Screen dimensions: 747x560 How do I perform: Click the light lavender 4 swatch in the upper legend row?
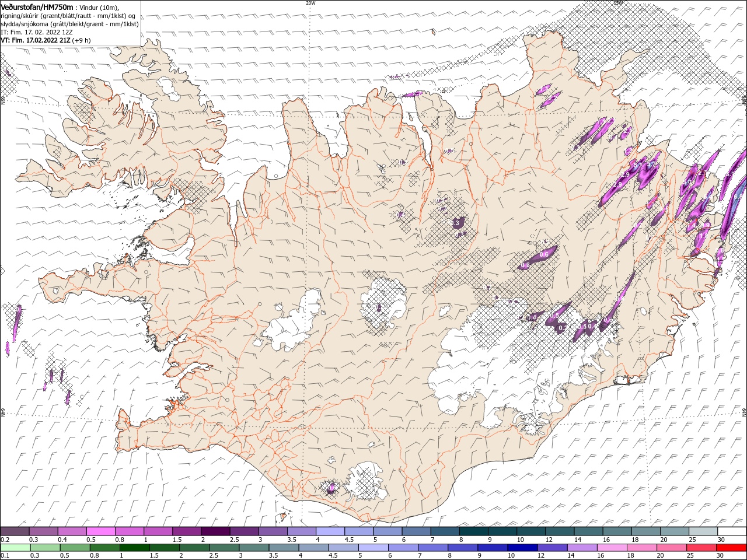[330, 531]
